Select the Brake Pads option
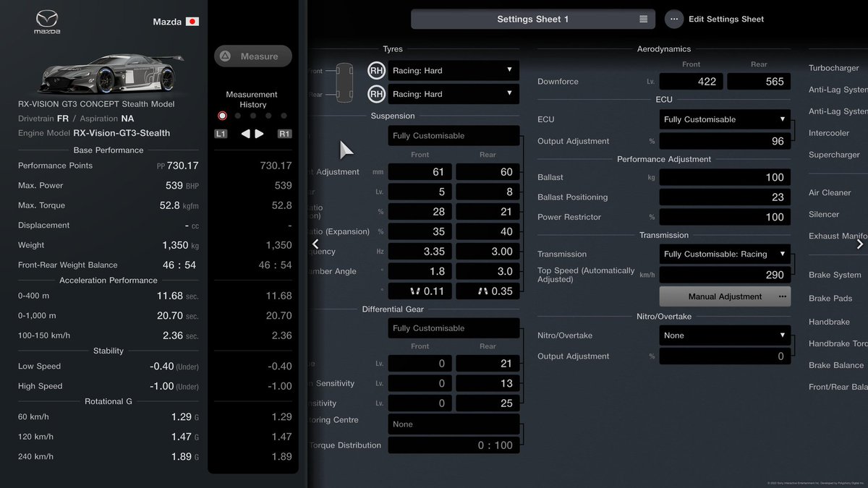Screen dimensions: 868x488 [830, 298]
